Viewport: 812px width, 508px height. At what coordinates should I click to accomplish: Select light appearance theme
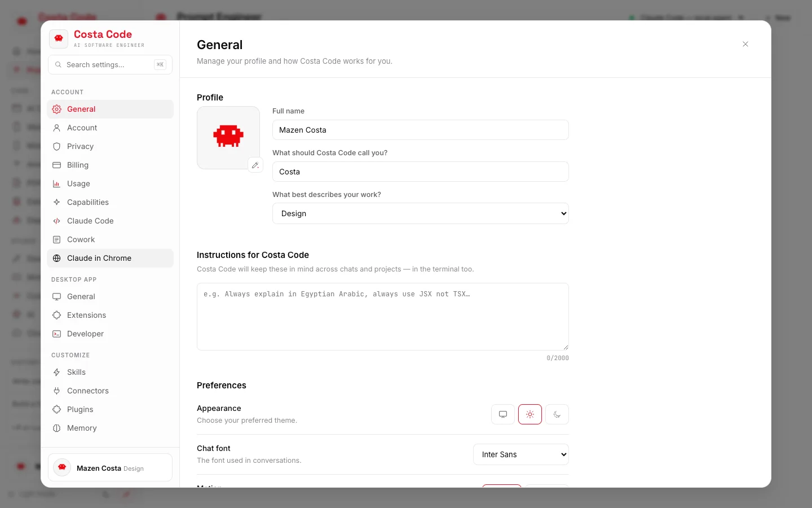click(x=530, y=414)
